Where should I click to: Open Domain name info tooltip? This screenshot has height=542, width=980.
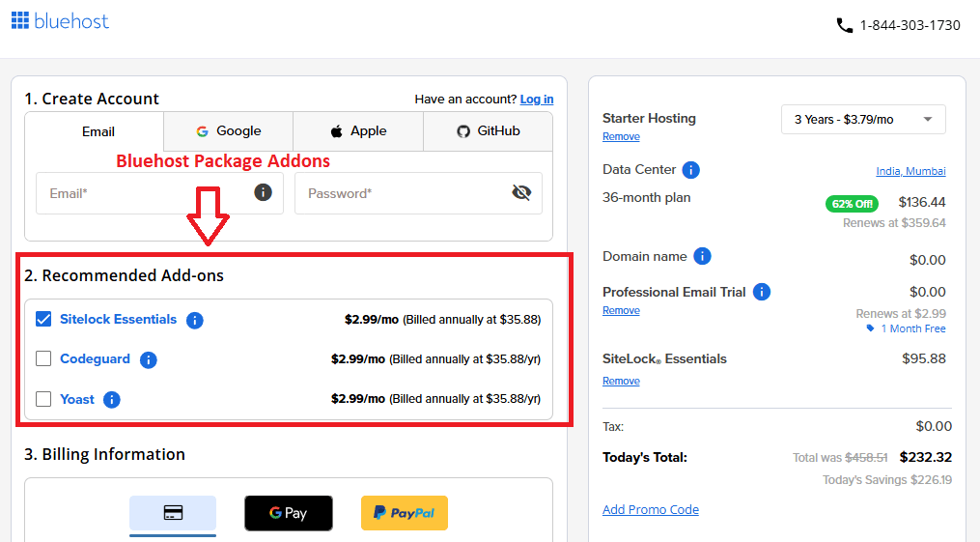[703, 256]
